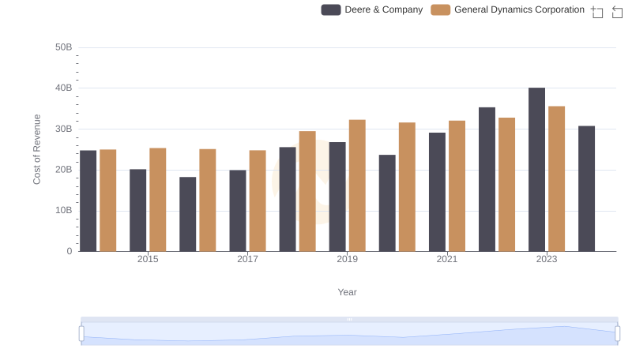Screen dimensions: 632x364
Task: Click the 50B y-axis label
Action: (64, 47)
